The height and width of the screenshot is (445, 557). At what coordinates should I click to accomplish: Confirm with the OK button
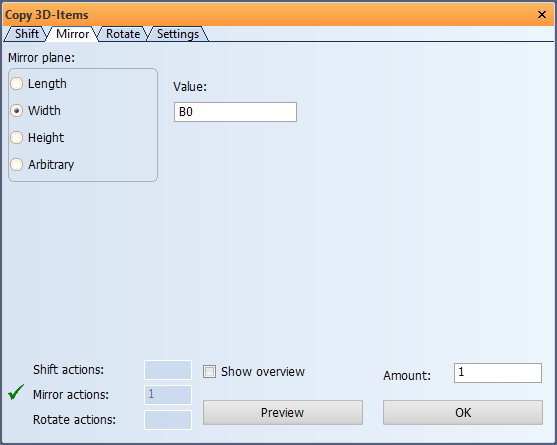click(x=463, y=413)
